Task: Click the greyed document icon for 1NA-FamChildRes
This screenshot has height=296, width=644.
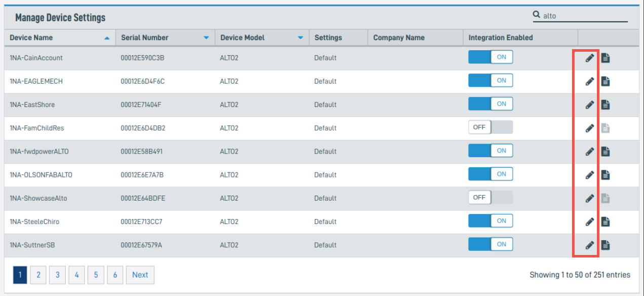Action: 605,128
